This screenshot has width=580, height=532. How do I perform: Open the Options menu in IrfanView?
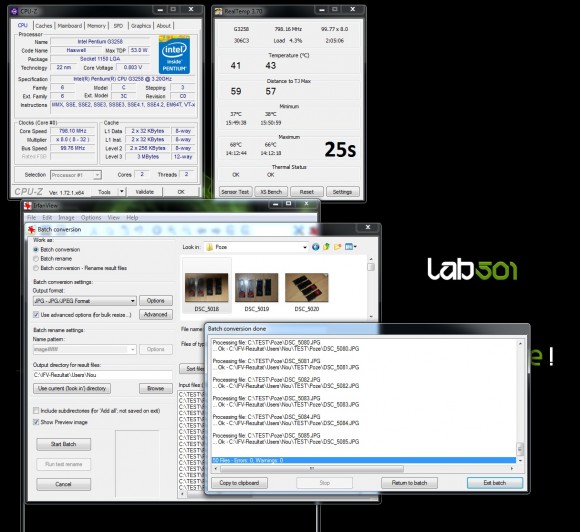click(x=91, y=218)
